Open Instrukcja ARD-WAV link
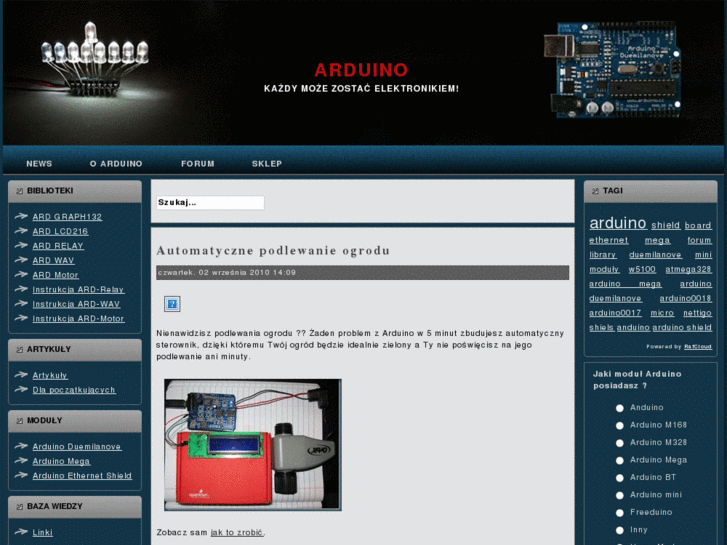Screen dimensions: 727x545 tap(76, 304)
